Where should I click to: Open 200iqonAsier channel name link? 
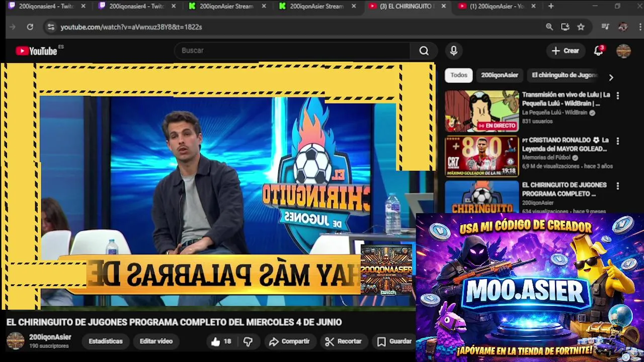click(x=50, y=337)
